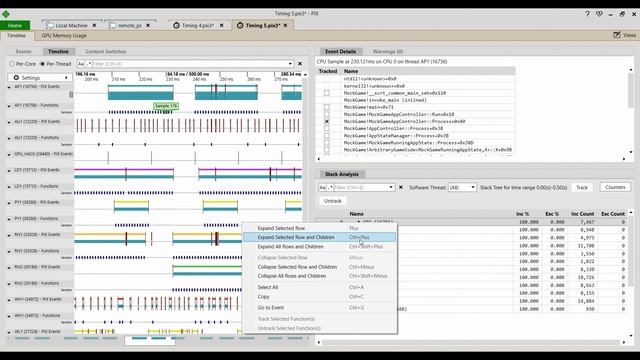Uncheck Tracked box for MockGameAppController::Process
Image resolution: width=640 pixels, height=360 pixels.
click(327, 121)
